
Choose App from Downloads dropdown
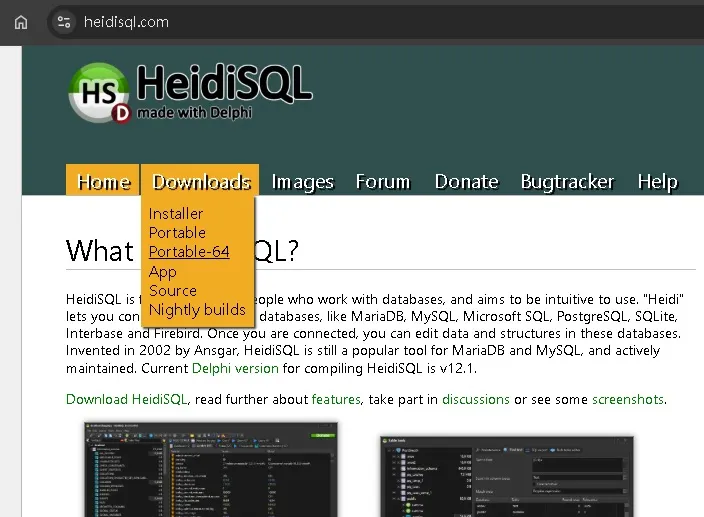tap(163, 272)
